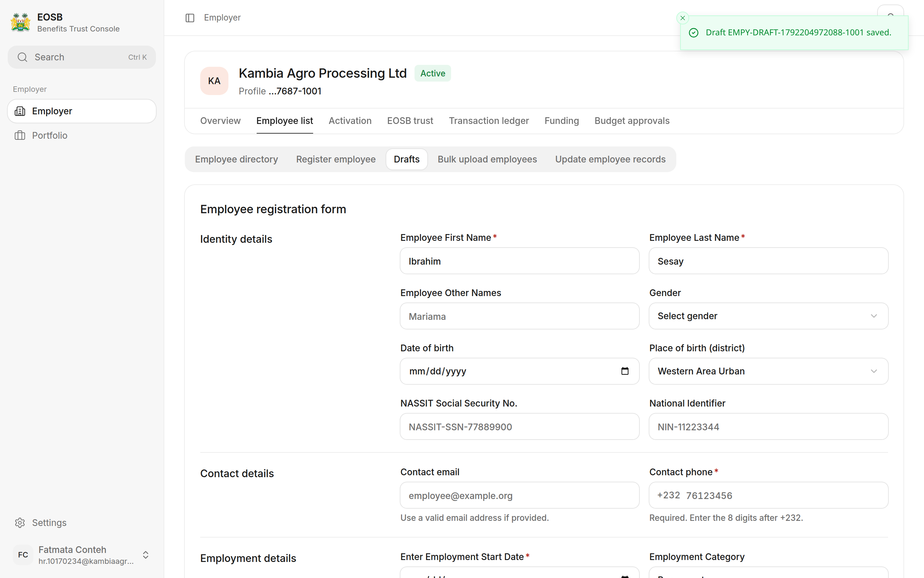Switch to the Overview tab

tap(220, 121)
